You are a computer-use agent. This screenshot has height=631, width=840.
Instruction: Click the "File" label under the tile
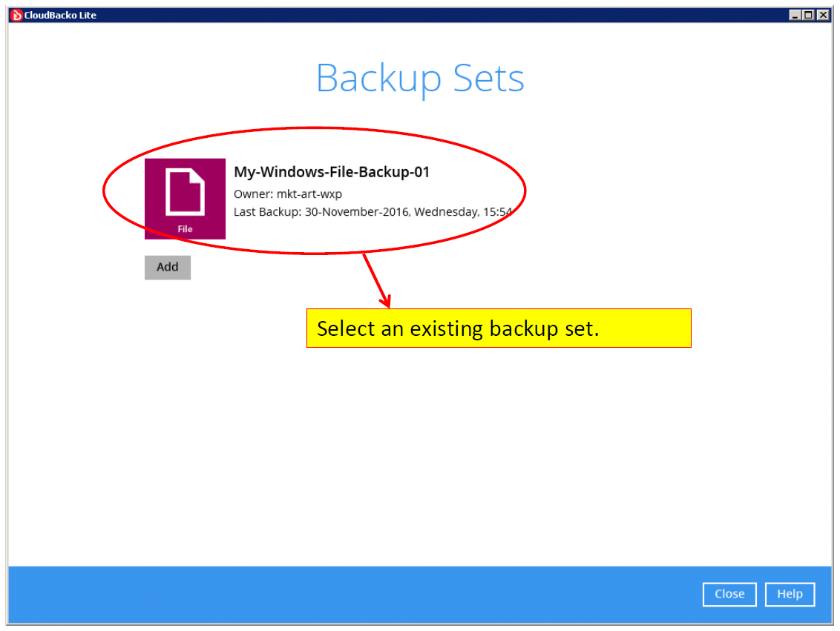click(185, 229)
